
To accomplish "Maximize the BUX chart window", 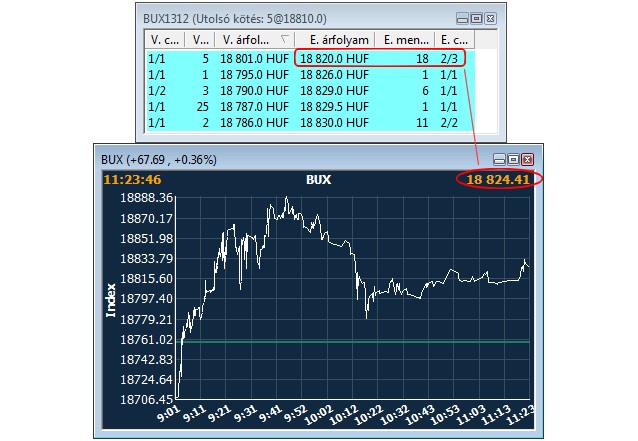I will click(513, 159).
